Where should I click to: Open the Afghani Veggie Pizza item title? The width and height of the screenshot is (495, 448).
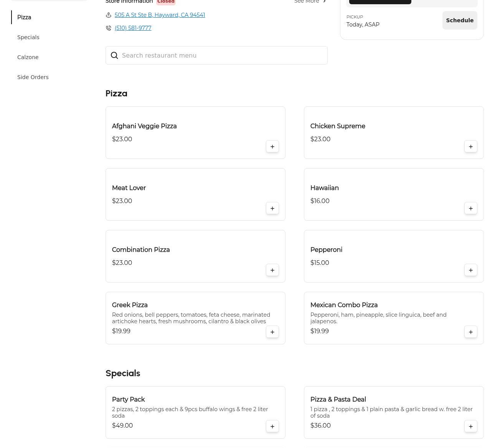144,126
